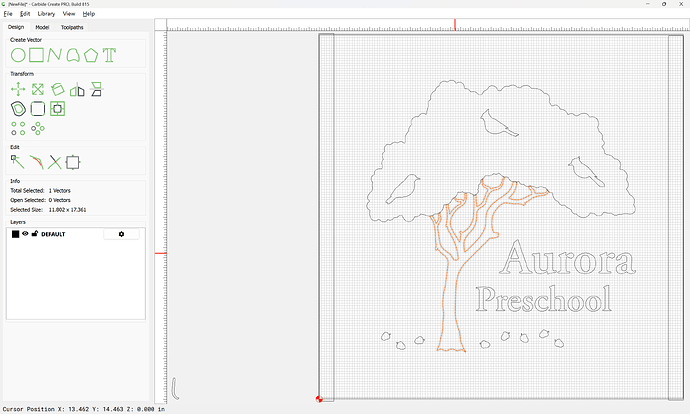Click the Aurora text outline

(x=568, y=258)
